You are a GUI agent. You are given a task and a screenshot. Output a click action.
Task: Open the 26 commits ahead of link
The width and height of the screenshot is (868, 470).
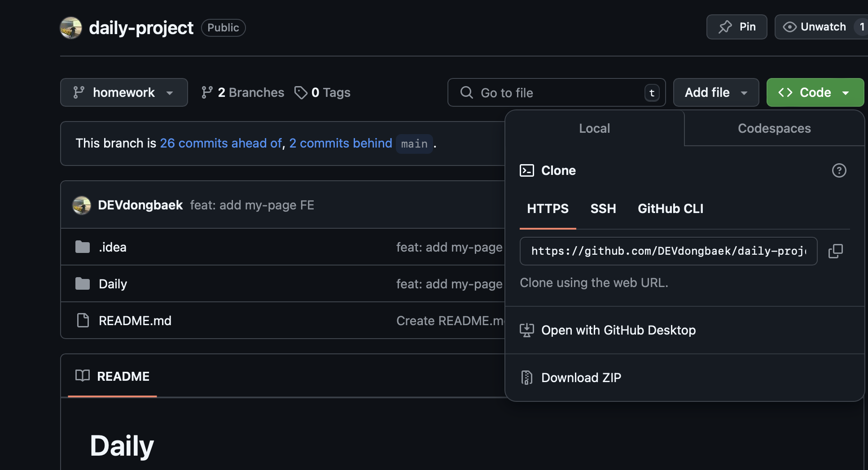(221, 143)
